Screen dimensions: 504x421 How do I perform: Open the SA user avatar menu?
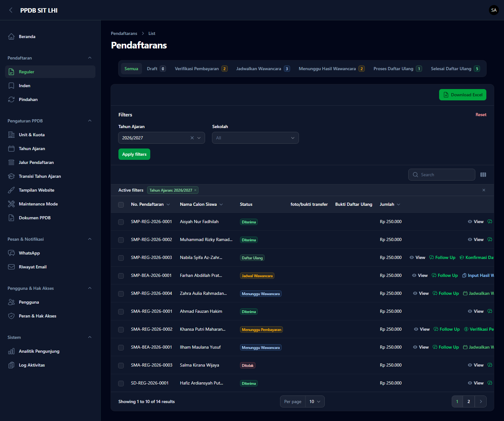coord(494,10)
